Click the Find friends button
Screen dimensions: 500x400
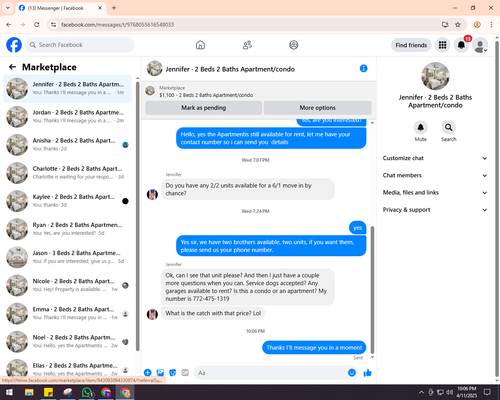(x=411, y=45)
